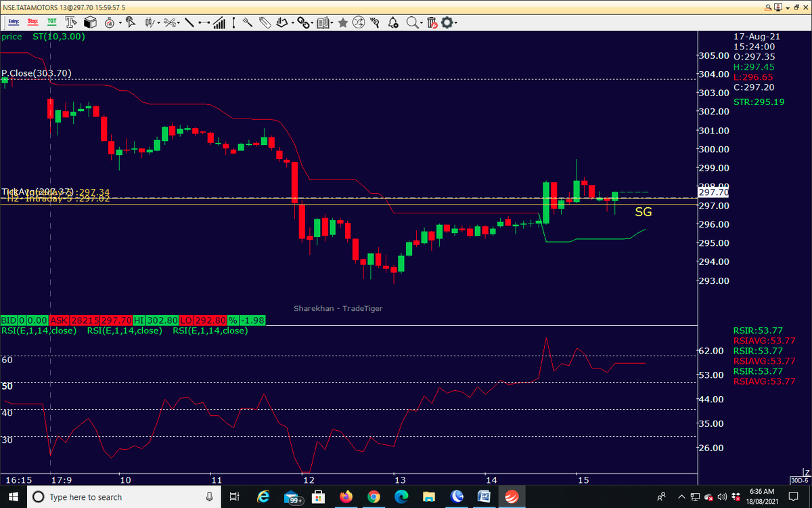The height and width of the screenshot is (508, 812).
Task: Click the Stop loss marker tool
Action: pos(33,22)
